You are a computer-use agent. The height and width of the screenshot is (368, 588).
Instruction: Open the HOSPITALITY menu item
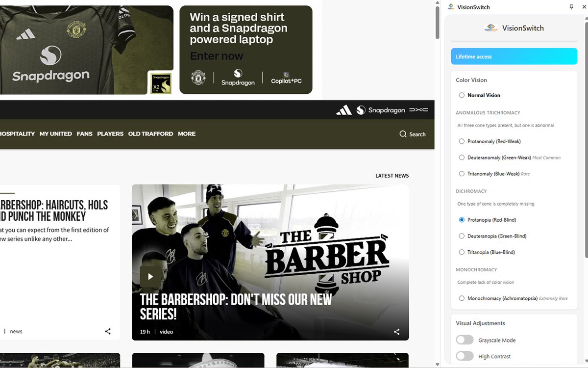click(x=17, y=133)
